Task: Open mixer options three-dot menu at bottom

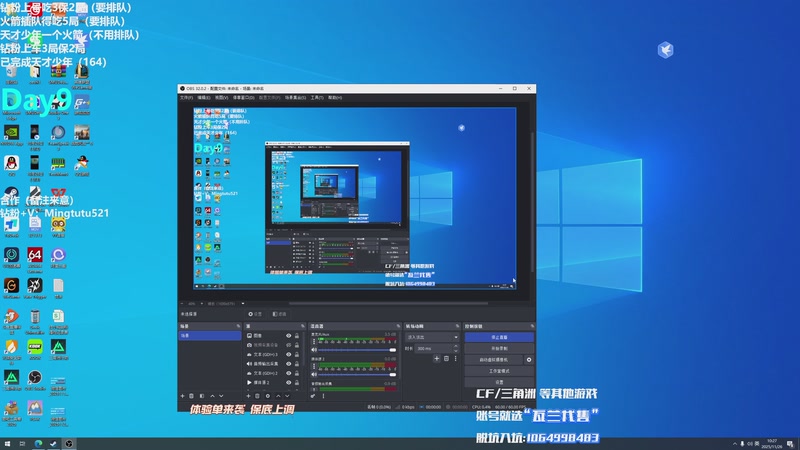Action: (x=323, y=396)
